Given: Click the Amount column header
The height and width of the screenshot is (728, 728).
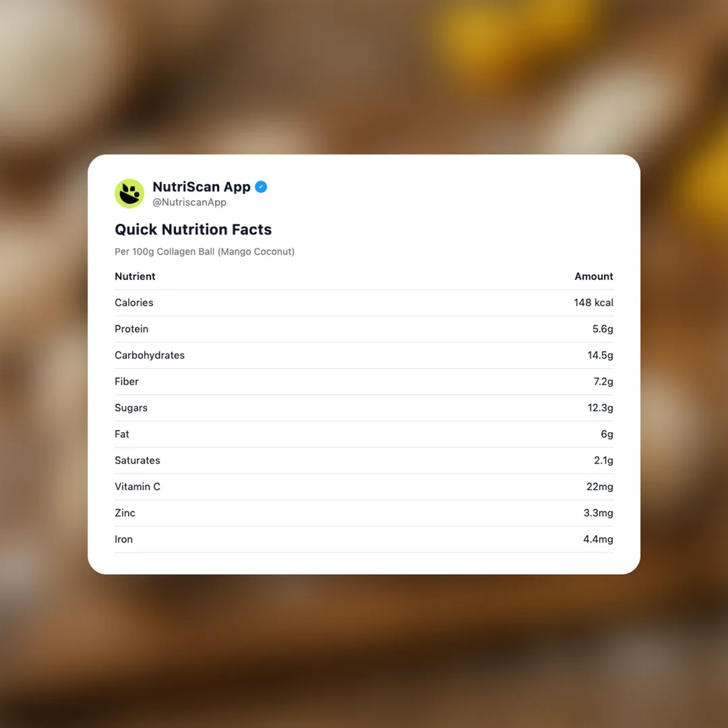Looking at the screenshot, I should [593, 276].
